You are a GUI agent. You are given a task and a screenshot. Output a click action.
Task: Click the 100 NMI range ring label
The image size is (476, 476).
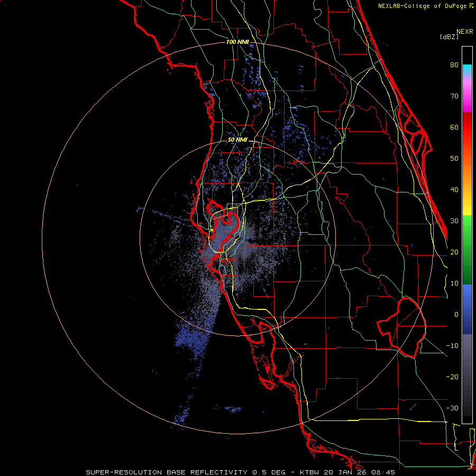237,42
